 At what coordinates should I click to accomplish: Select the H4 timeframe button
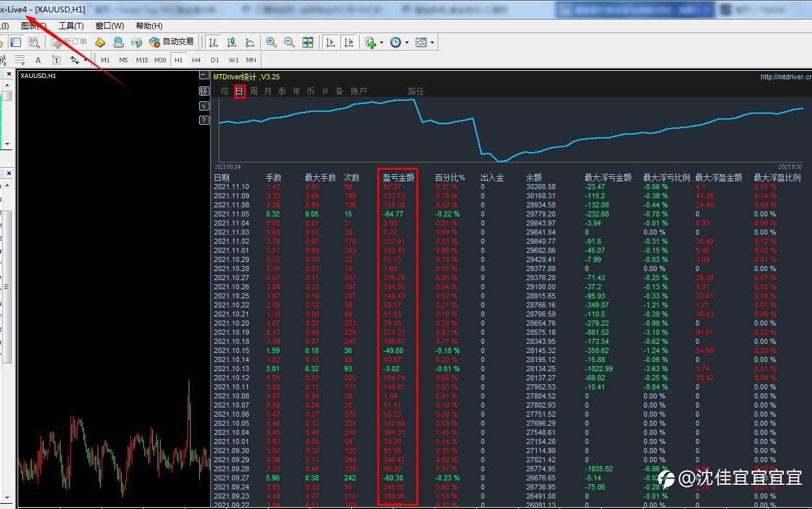(x=196, y=60)
